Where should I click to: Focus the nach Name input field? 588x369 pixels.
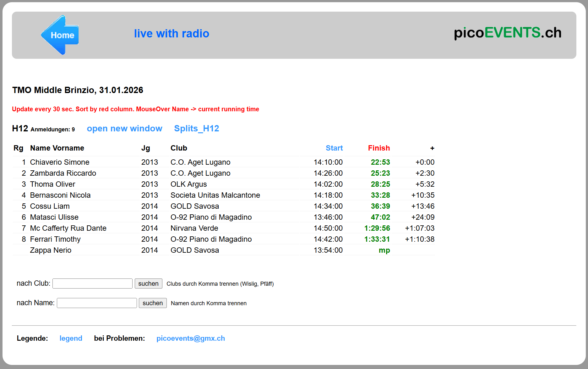97,303
